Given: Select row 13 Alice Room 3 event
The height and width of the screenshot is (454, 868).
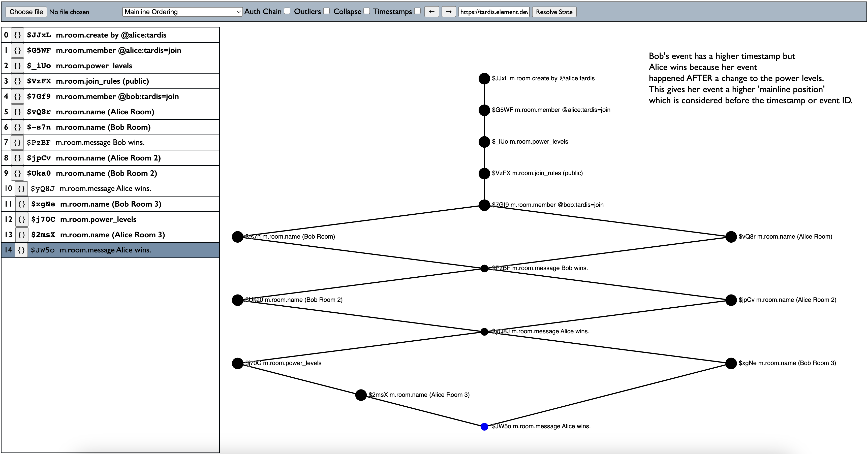Looking at the screenshot, I should pos(113,235).
